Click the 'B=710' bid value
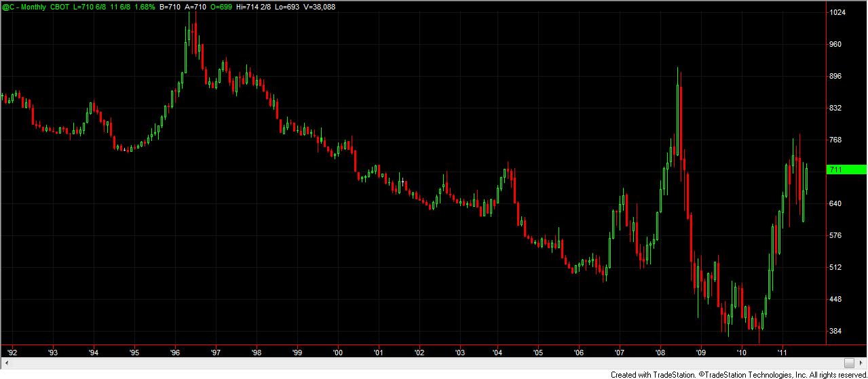The image size is (868, 379). click(170, 7)
